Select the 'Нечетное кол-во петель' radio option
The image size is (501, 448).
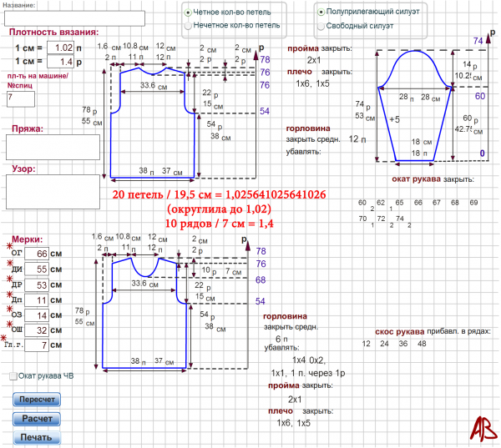point(188,26)
